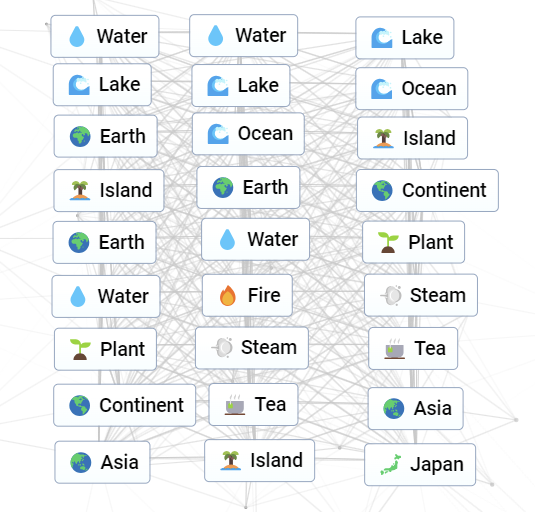
Task: Click the wave icon on top-right Lake tile
Action: click(382, 38)
